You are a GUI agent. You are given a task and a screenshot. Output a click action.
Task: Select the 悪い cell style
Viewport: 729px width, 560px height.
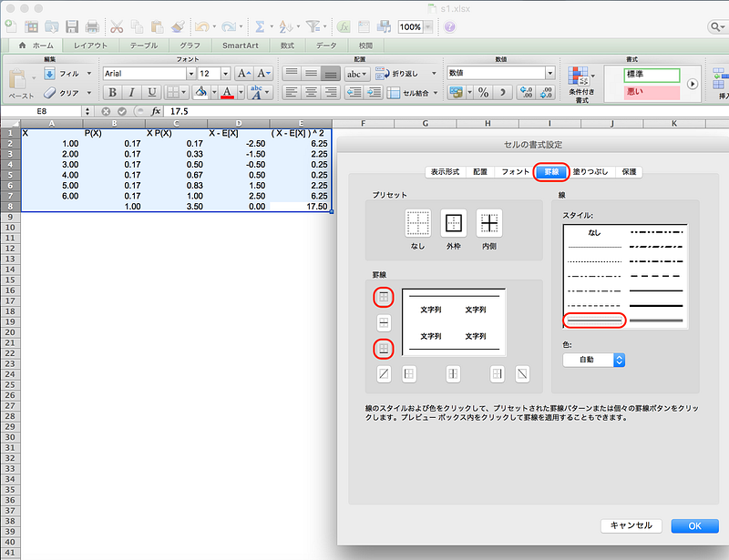(652, 92)
